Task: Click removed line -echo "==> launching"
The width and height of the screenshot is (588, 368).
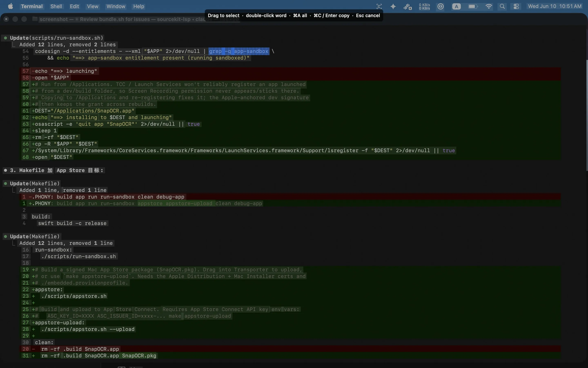Action: 64,71
